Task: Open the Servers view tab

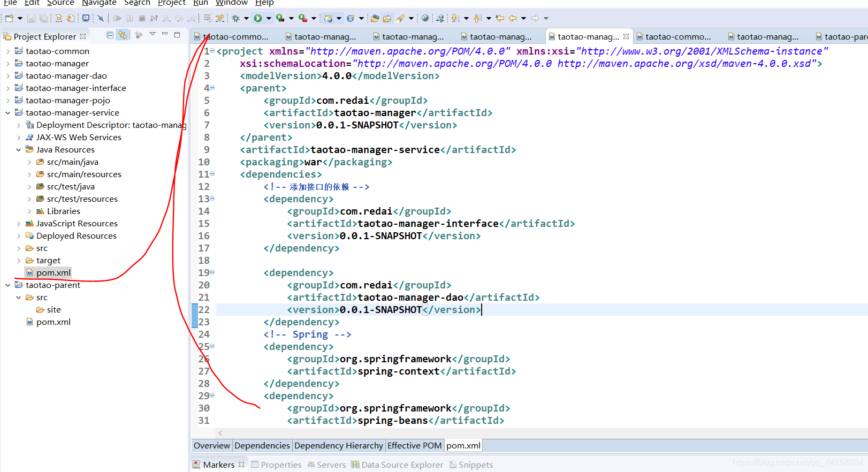Action: click(x=326, y=465)
